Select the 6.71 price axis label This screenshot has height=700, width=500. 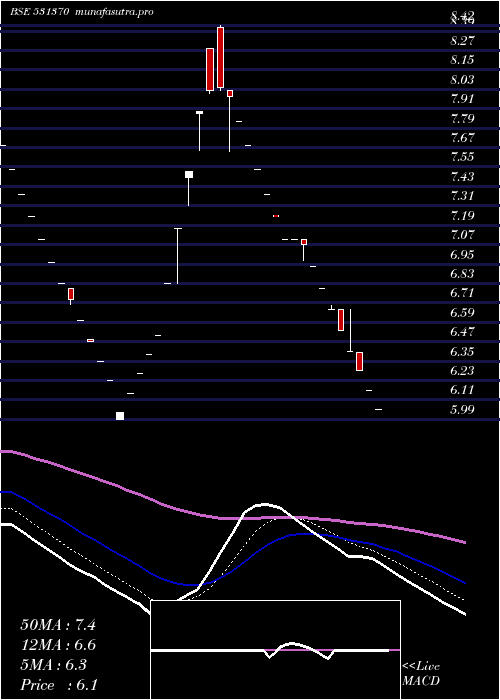point(462,293)
